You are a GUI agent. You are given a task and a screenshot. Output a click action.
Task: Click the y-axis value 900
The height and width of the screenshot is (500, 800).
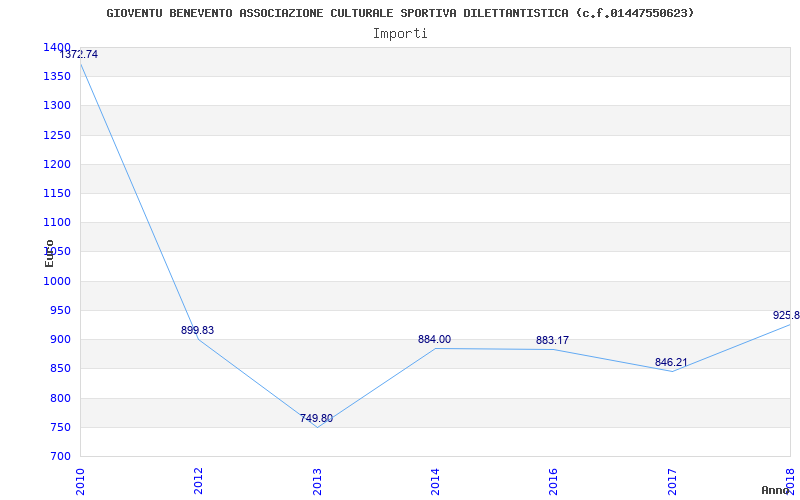click(60, 339)
